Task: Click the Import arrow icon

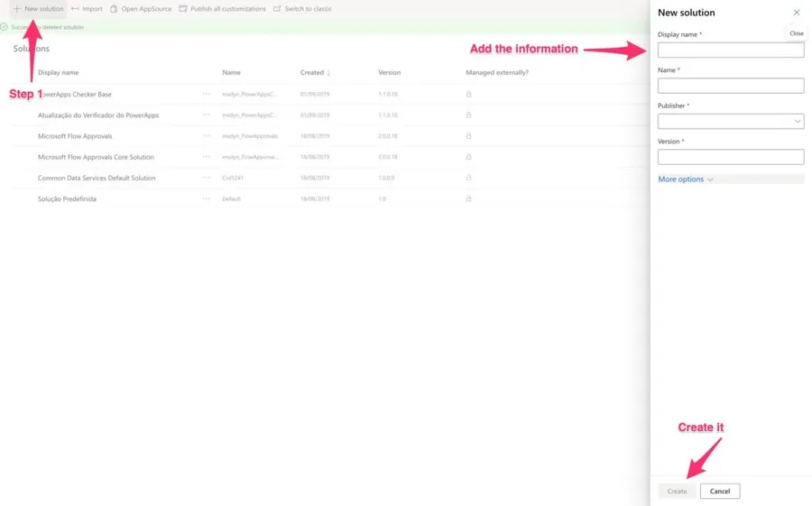Action: click(75, 9)
